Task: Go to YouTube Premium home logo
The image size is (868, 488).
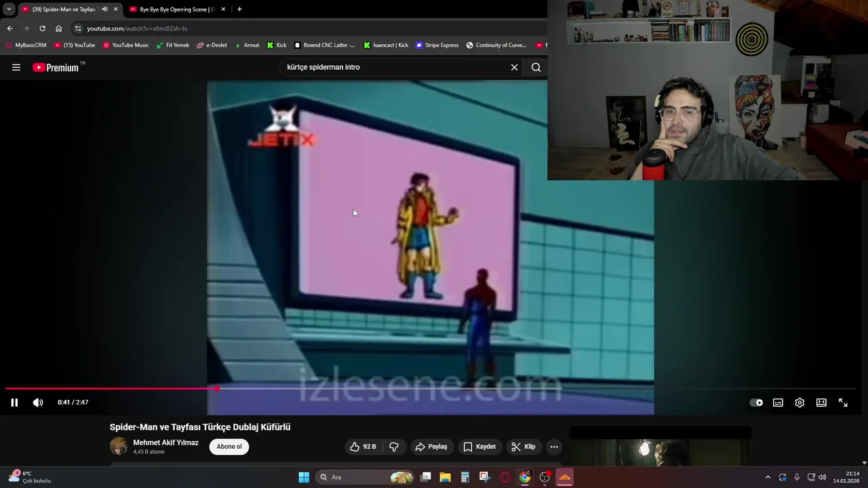Action: pyautogui.click(x=56, y=67)
